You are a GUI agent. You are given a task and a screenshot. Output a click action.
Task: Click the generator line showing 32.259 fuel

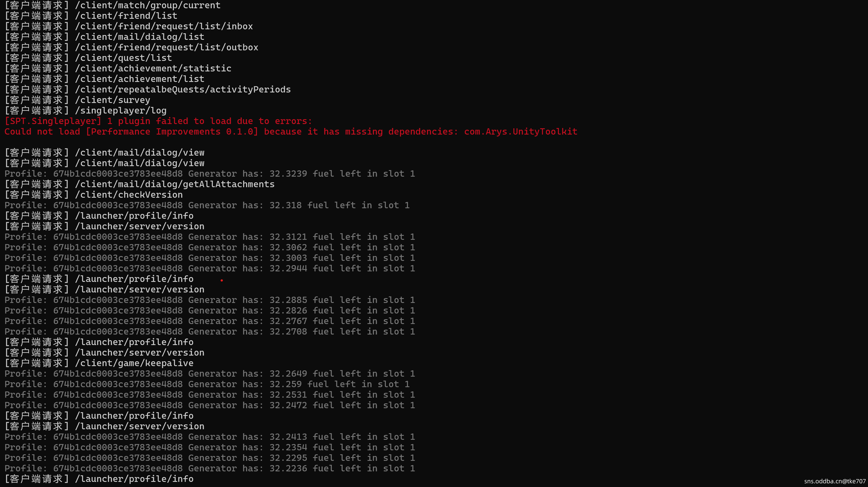pos(207,384)
